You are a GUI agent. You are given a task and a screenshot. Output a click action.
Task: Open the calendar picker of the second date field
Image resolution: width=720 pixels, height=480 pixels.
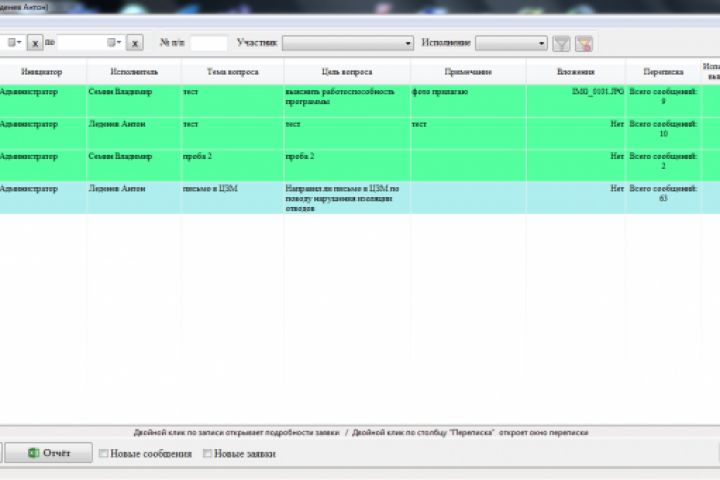[114, 43]
